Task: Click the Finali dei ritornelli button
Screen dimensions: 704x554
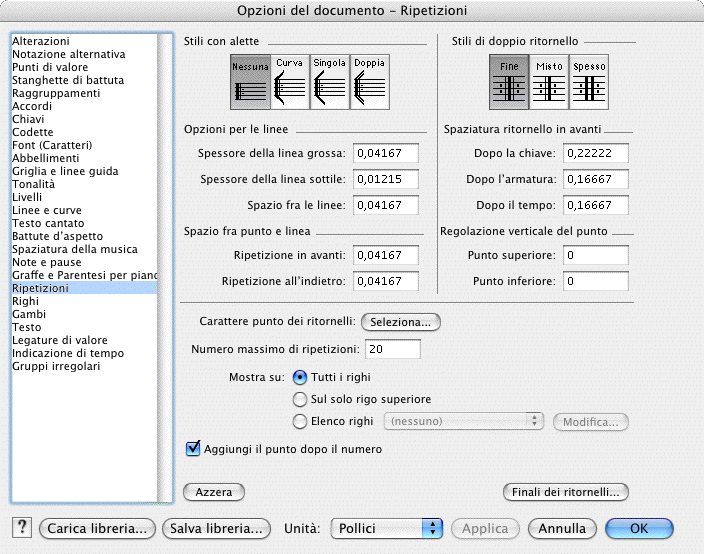Action: tap(565, 492)
